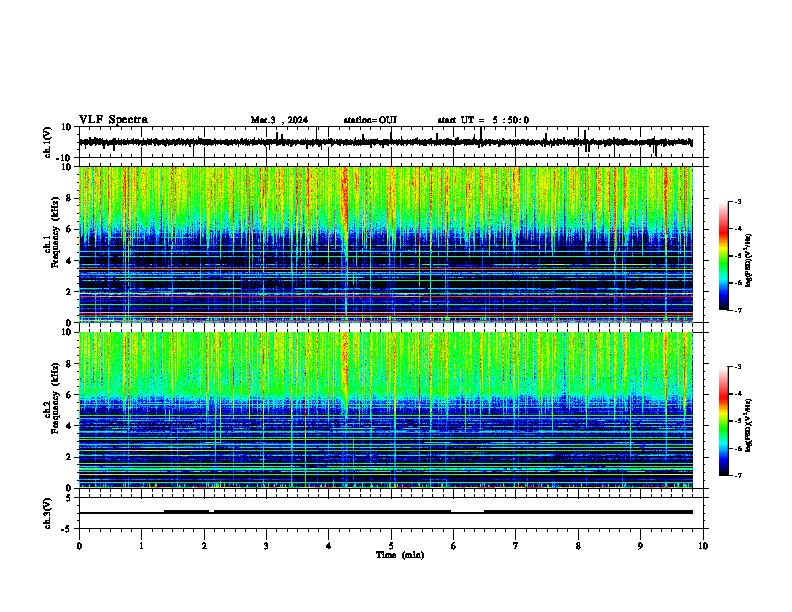Click the "-7" label on the ch.2 color bar

pyautogui.click(x=738, y=475)
